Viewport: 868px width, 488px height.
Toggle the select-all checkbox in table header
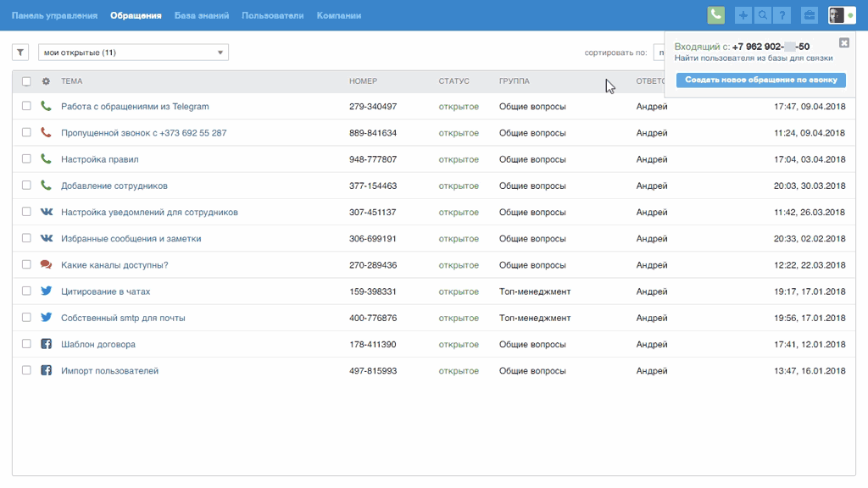(x=26, y=81)
